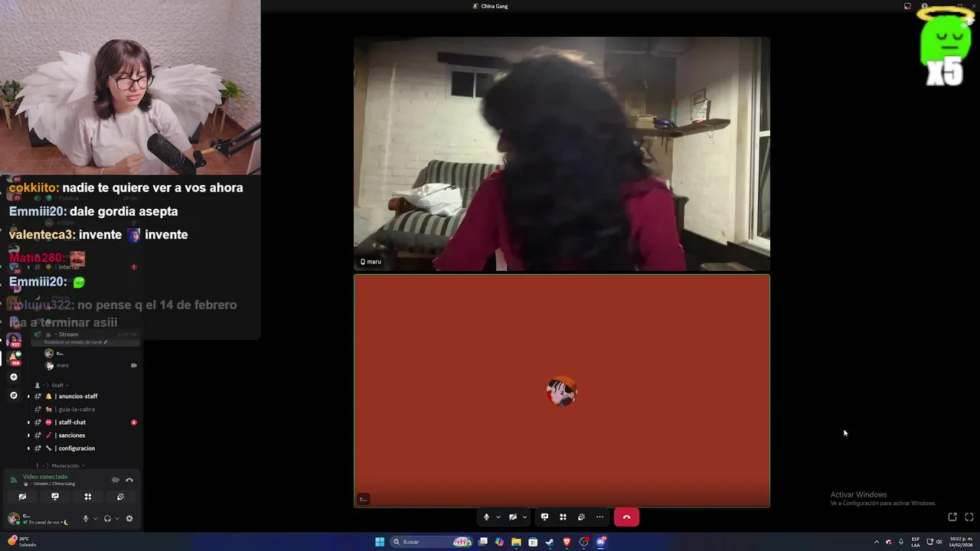Show hidden system tray icons
Screen dimensions: 980x551
(877, 542)
